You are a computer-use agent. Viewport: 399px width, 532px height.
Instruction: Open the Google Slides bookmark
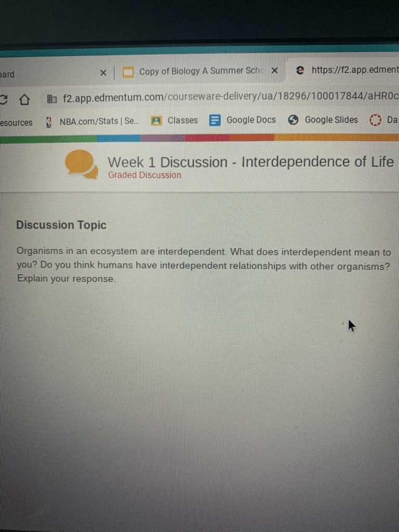pos(323,120)
